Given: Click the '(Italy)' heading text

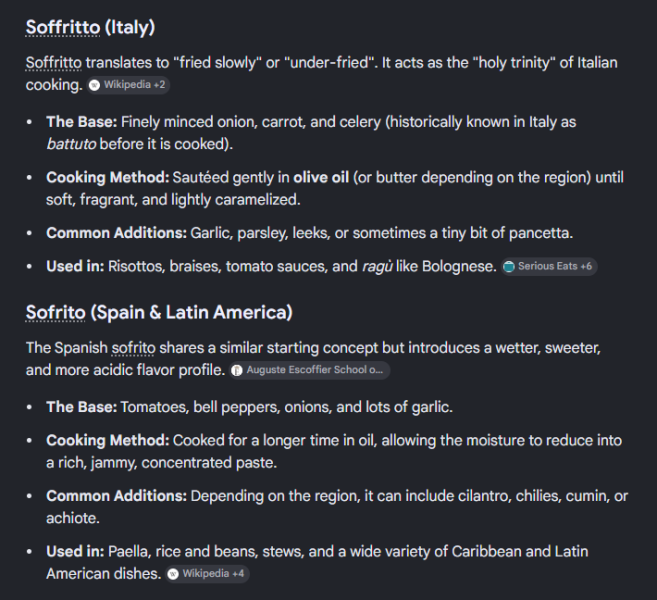Looking at the screenshot, I should click(x=130, y=28).
